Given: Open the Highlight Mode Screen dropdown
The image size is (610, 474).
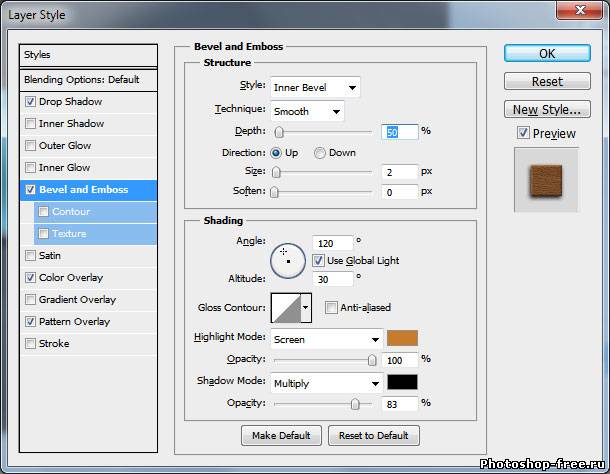Looking at the screenshot, I should [x=326, y=339].
